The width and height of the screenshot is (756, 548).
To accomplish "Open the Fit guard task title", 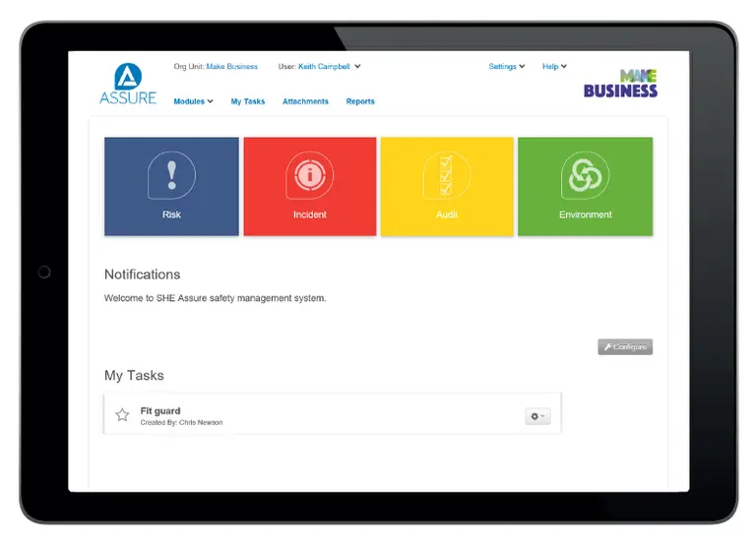I will pos(160,410).
